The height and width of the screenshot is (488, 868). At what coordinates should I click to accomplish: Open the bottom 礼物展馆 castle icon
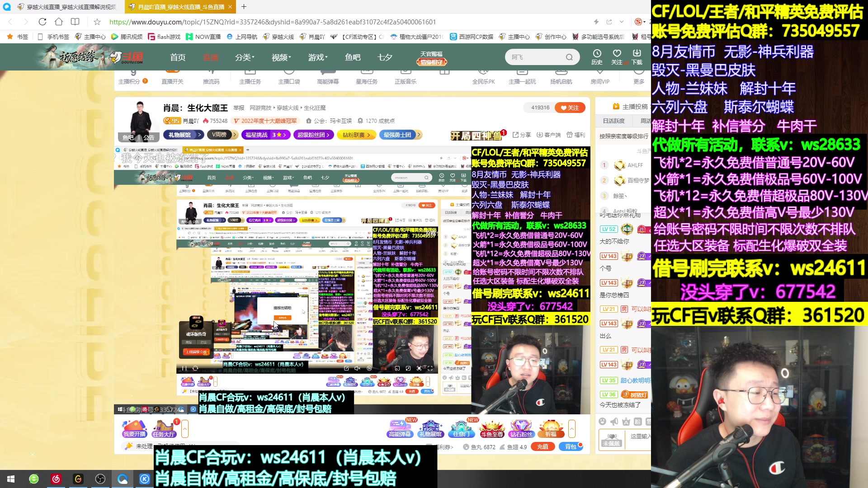tap(430, 428)
